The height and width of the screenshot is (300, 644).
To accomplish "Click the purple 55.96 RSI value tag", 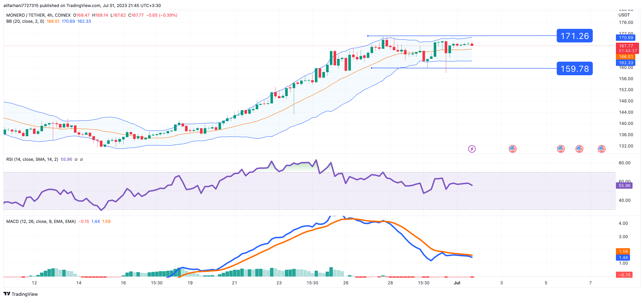I will pos(624,186).
